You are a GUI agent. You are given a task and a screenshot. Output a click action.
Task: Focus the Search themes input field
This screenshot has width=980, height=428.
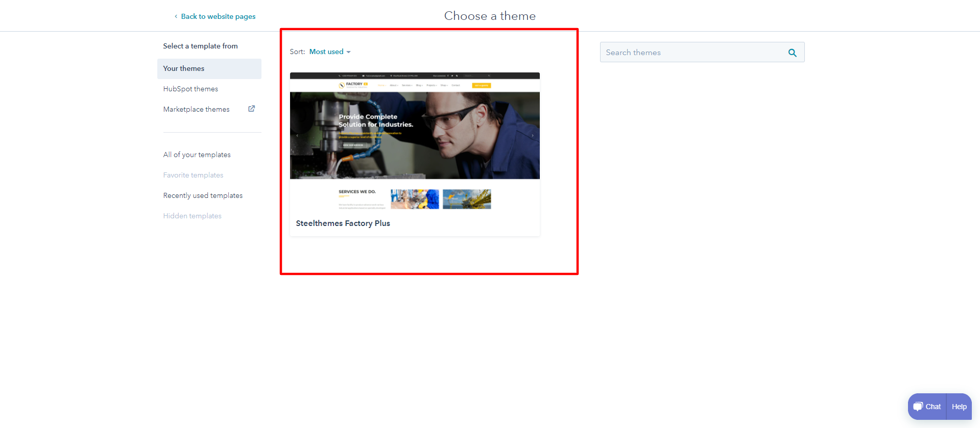692,52
